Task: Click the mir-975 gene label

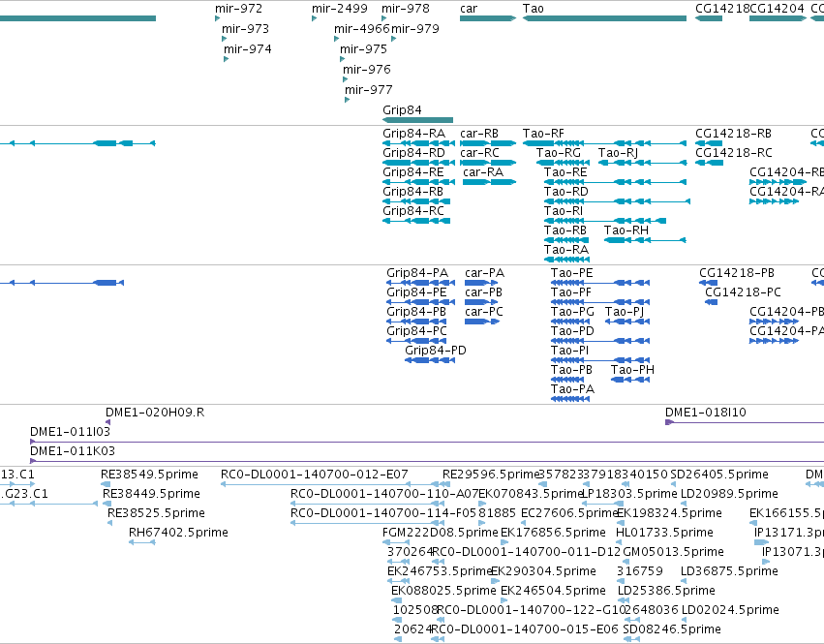Action: point(363,48)
